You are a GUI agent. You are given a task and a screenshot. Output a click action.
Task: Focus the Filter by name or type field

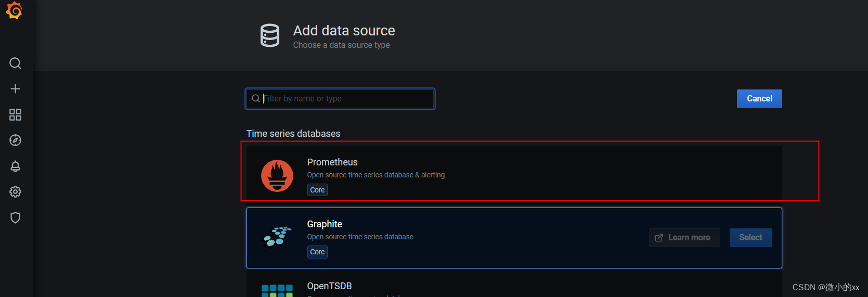340,99
